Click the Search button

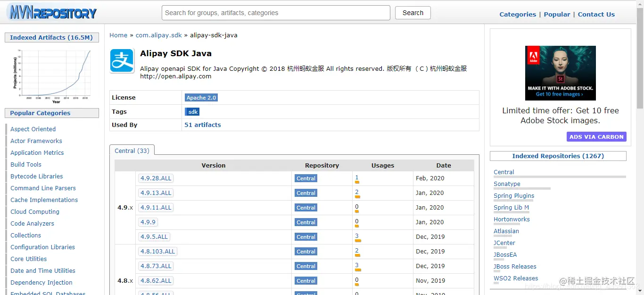point(413,13)
